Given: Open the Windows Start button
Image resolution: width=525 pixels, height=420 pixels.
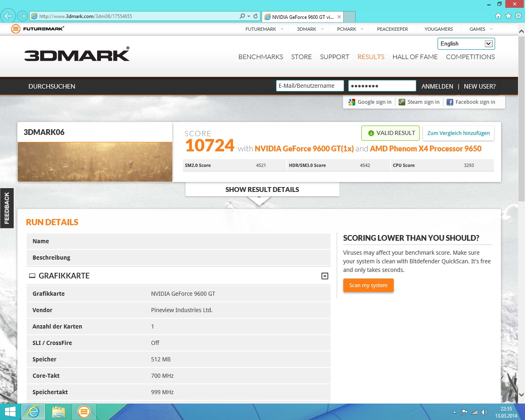Looking at the screenshot, I should 10,412.
